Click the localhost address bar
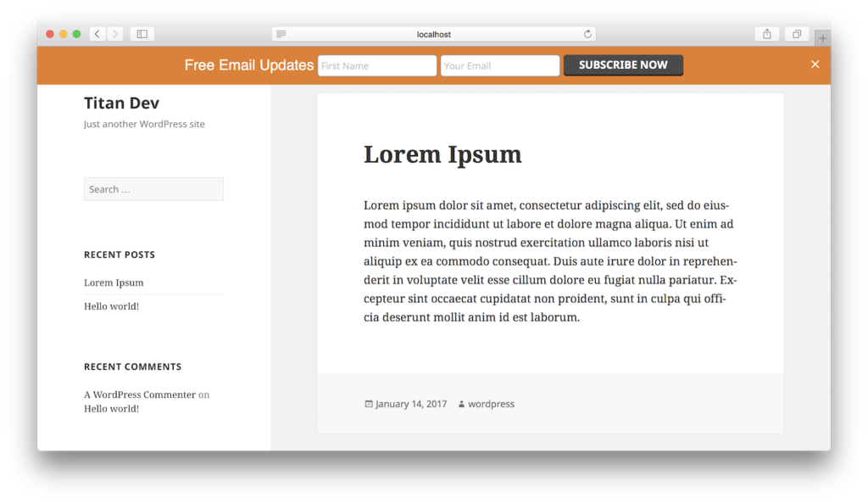Screen dimensions: 868x504 434,34
